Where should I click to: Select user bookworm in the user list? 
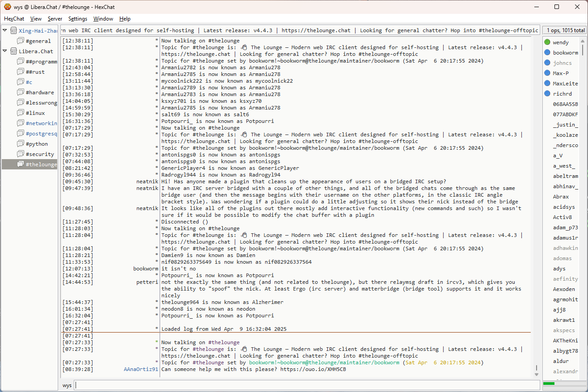[565, 53]
